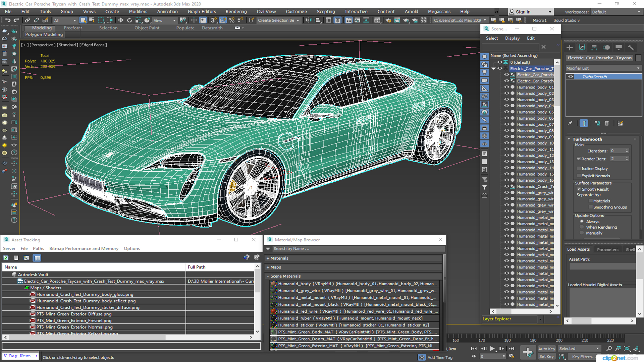Open the Modify command panel tab
The height and width of the screenshot is (362, 644).
click(x=582, y=47)
